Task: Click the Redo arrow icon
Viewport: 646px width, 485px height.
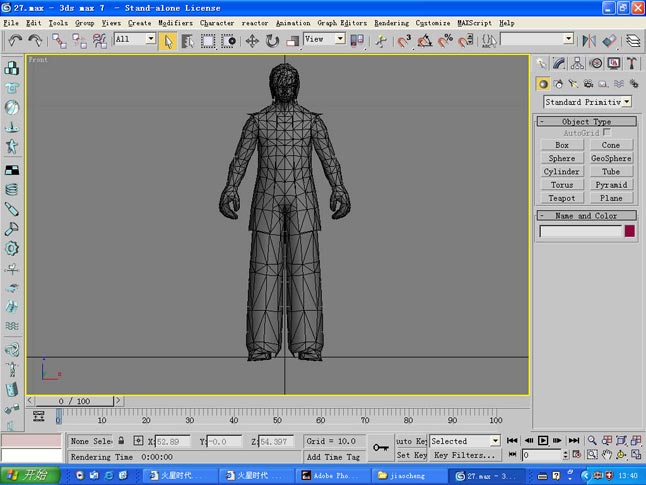Action: [35, 40]
